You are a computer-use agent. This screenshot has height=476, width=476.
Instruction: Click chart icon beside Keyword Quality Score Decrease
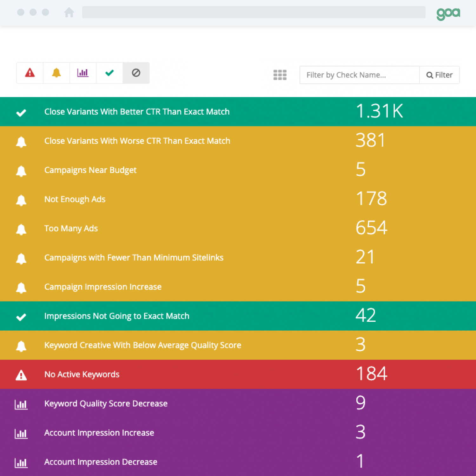[x=21, y=405]
